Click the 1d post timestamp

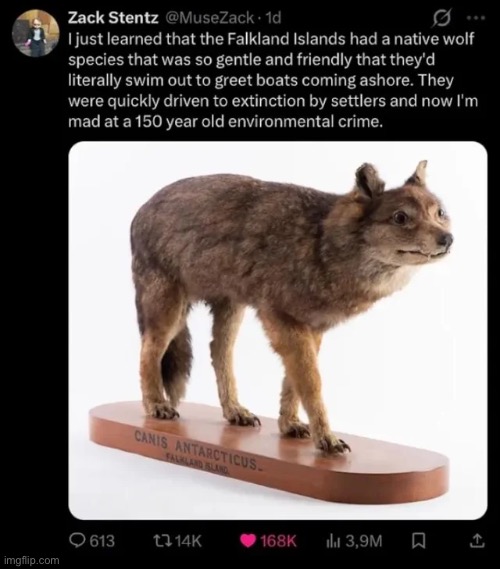[274, 18]
